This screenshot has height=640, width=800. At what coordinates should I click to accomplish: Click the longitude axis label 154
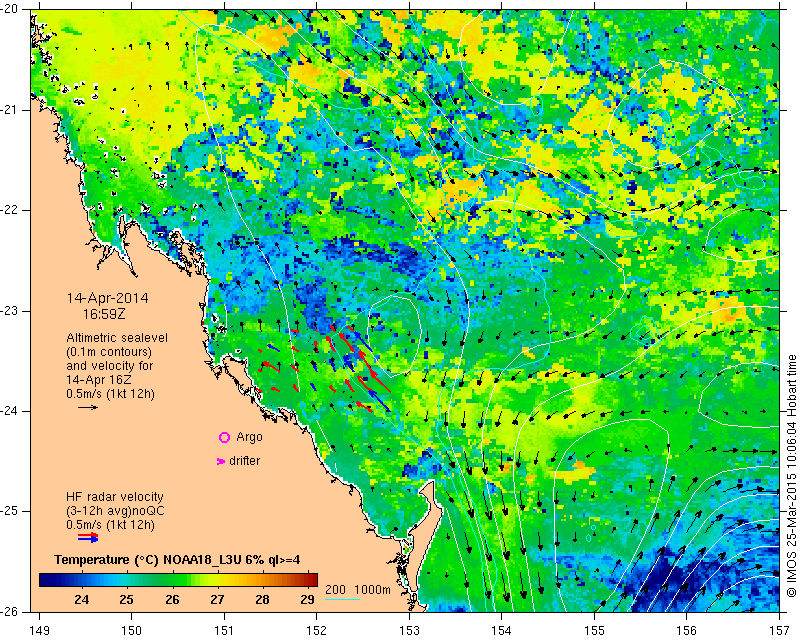click(502, 631)
